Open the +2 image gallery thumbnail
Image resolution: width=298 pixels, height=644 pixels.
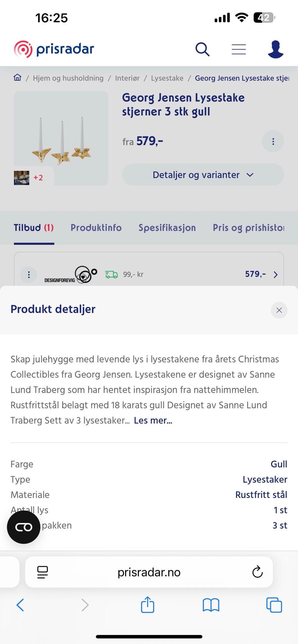[29, 178]
